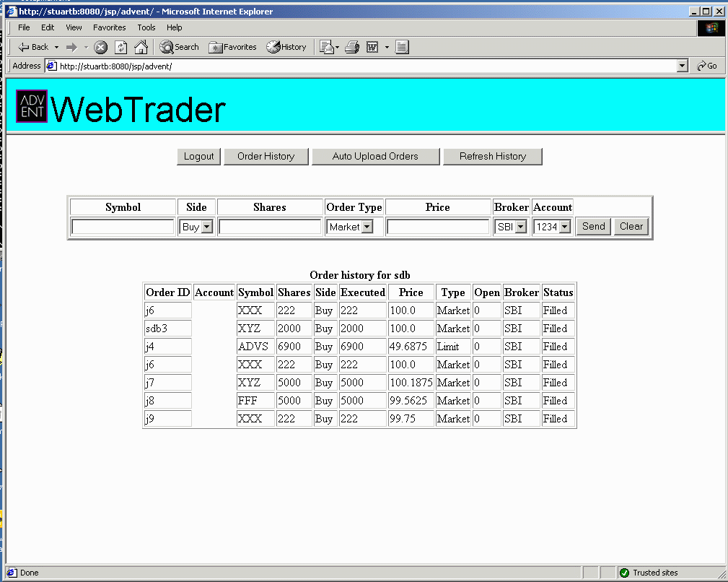
Task: Go to the Home page icon
Action: pyautogui.click(x=141, y=47)
